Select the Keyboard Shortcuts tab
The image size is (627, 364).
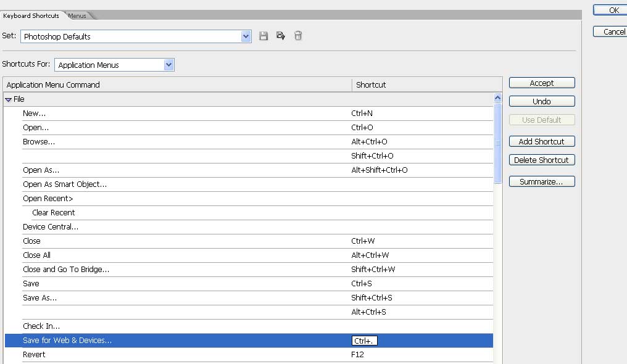31,16
